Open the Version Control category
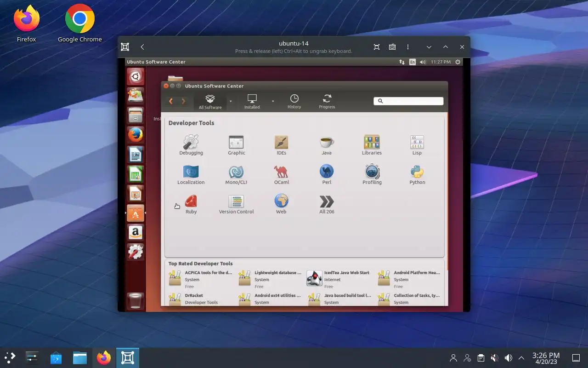 tap(236, 204)
